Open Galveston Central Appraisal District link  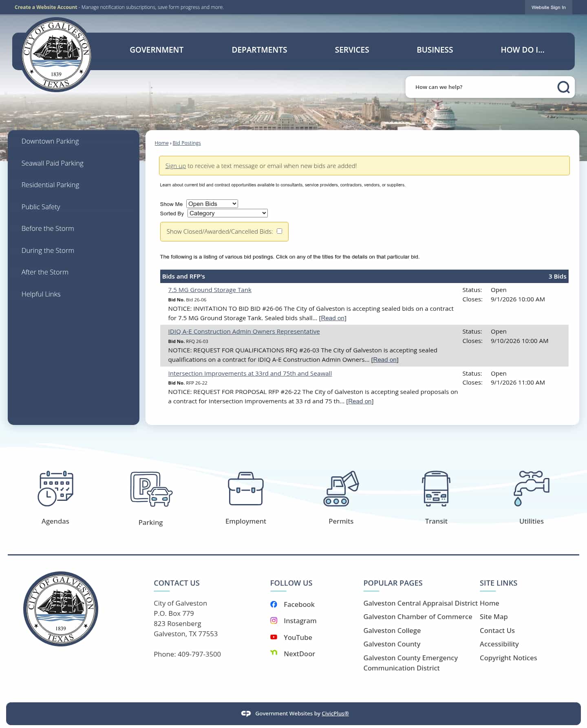coord(420,603)
